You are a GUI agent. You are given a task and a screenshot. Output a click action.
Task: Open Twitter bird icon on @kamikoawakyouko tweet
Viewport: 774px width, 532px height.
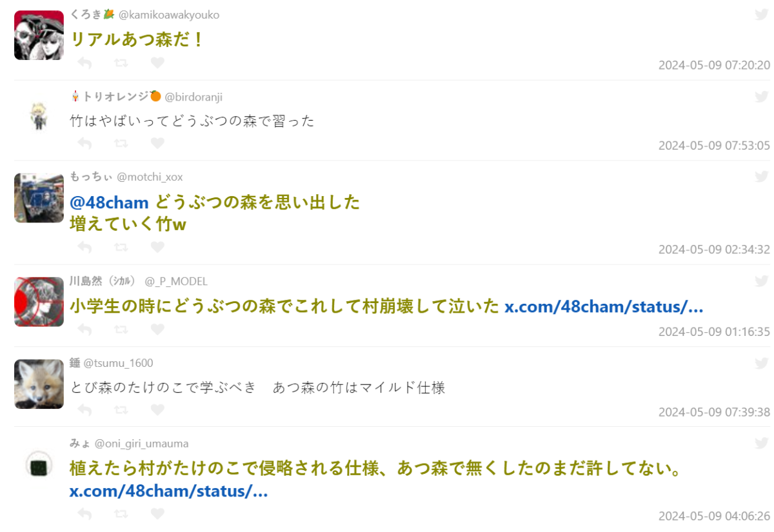(762, 15)
